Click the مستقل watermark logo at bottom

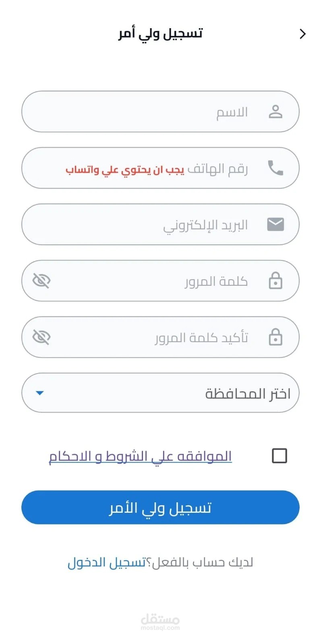160,621
